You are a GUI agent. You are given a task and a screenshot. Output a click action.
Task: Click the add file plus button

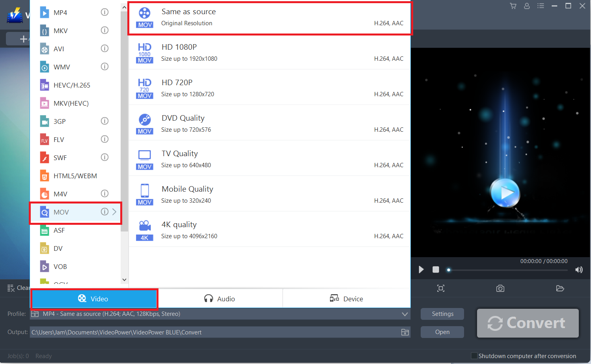(24, 39)
